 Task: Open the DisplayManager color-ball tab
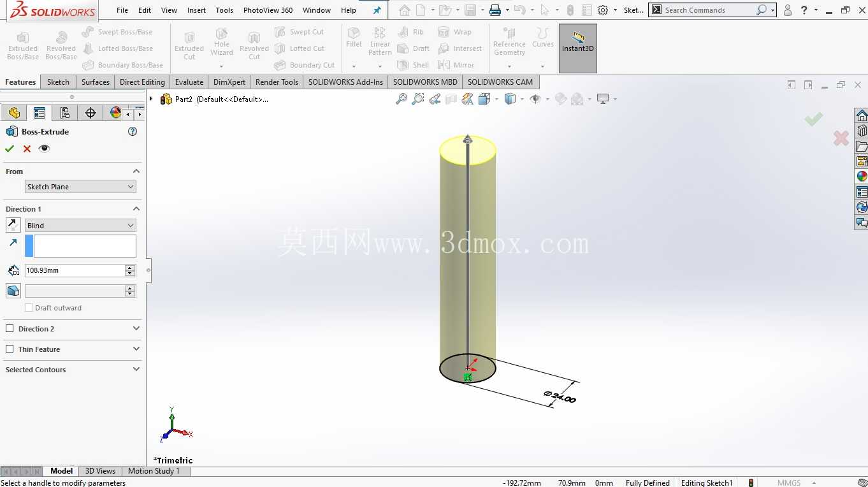(115, 113)
